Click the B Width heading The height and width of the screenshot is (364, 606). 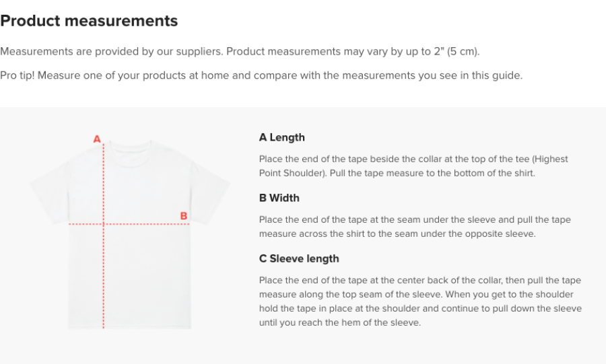coord(279,198)
